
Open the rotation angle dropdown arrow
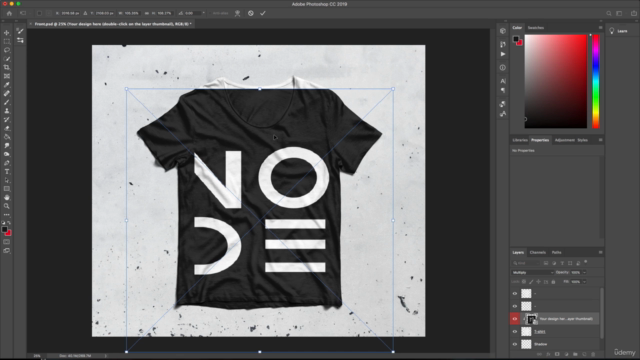coord(203,13)
